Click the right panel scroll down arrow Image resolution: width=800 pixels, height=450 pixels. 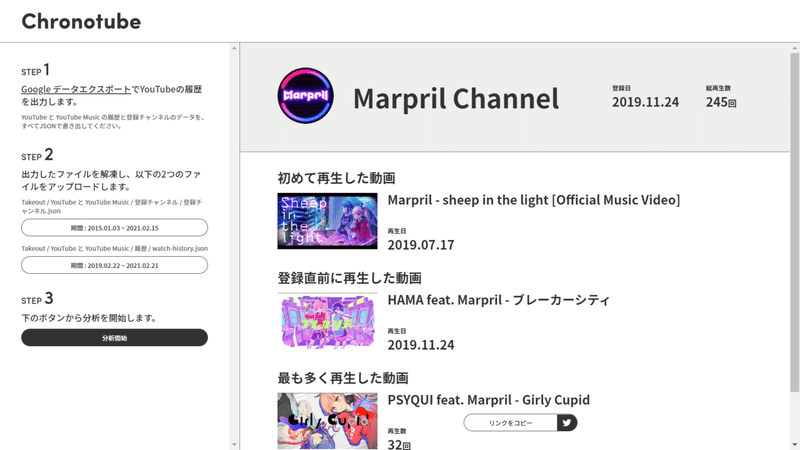tap(794, 444)
